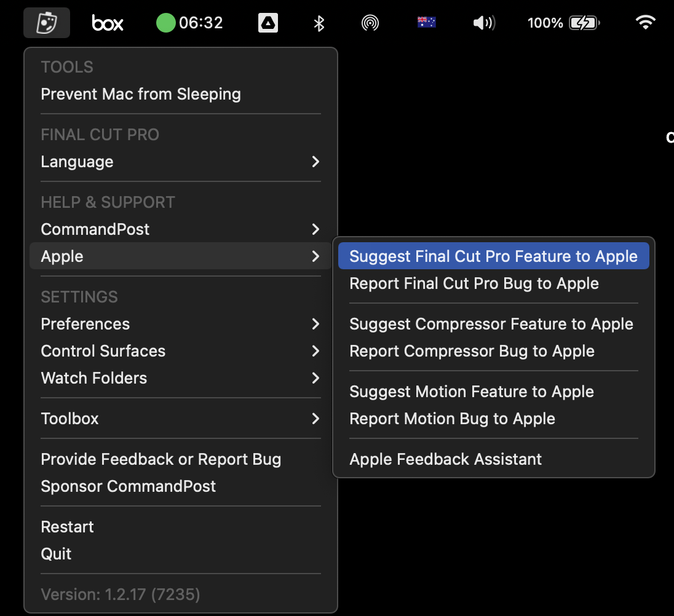Click the SETTINGS section header

pos(79,297)
